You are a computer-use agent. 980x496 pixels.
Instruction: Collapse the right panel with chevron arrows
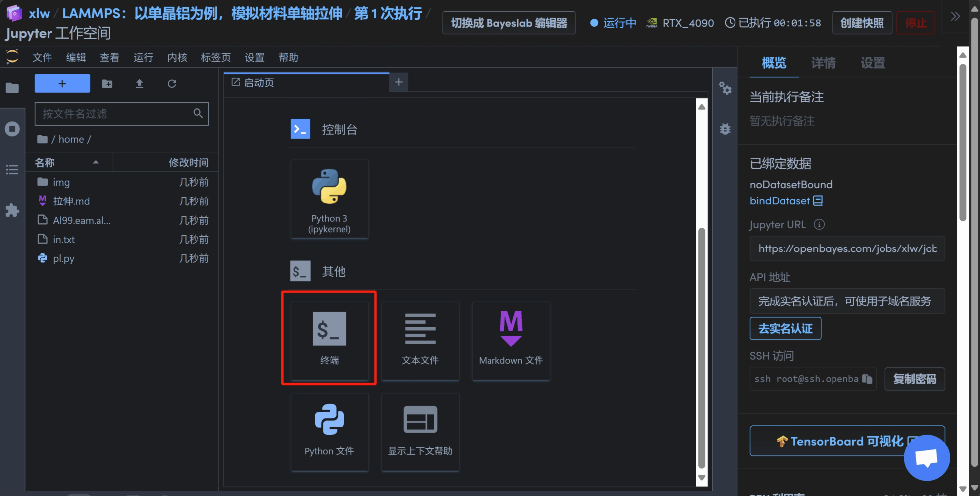(x=955, y=16)
